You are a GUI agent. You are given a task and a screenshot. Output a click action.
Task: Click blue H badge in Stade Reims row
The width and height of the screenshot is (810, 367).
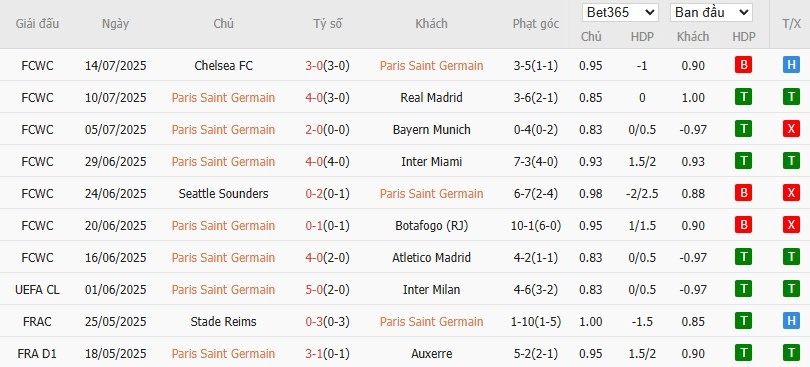[791, 321]
